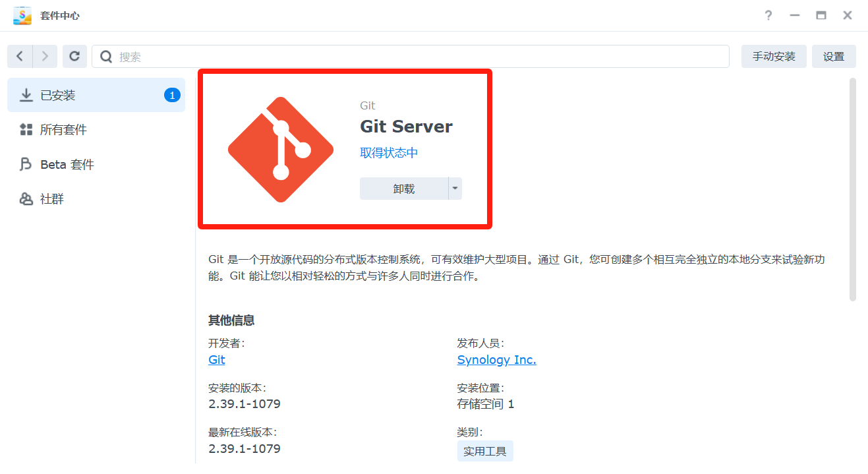Click the 手动安装 button
Image resolution: width=868 pixels, height=474 pixels.
[x=774, y=57]
